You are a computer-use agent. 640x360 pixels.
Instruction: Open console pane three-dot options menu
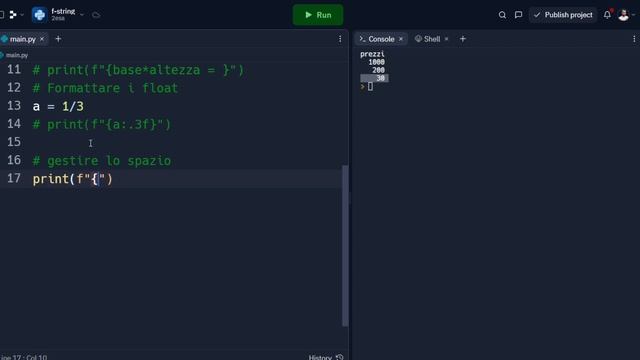(634, 39)
